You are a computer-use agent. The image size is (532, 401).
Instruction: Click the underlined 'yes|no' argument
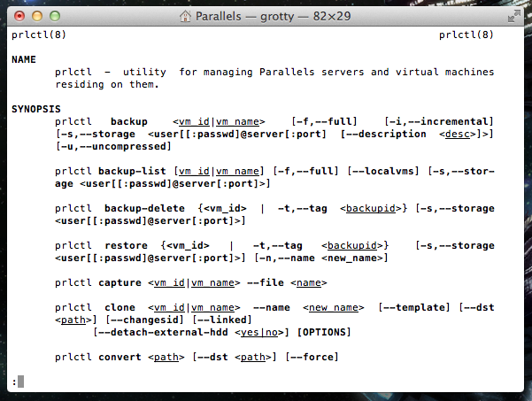[259, 333]
